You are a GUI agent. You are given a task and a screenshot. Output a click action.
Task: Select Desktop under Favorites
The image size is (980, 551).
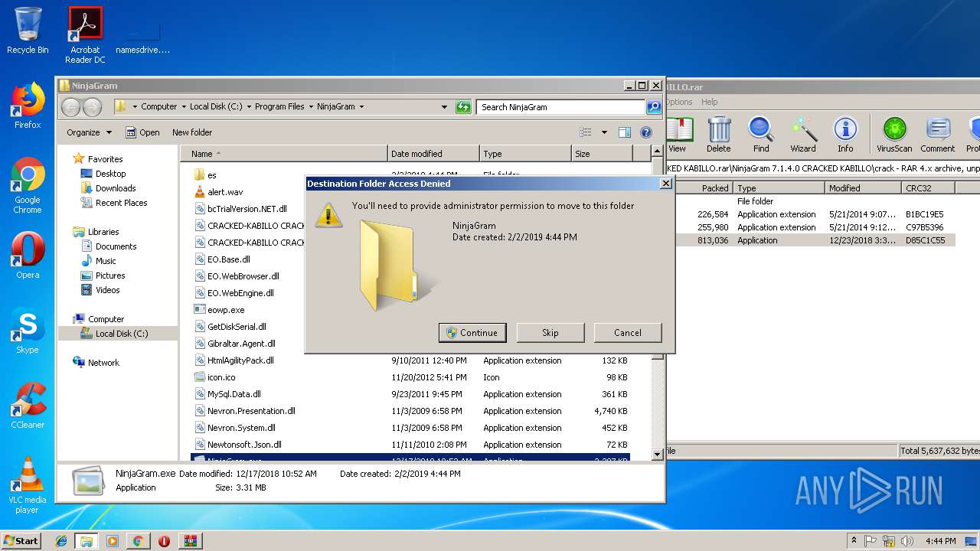(110, 174)
